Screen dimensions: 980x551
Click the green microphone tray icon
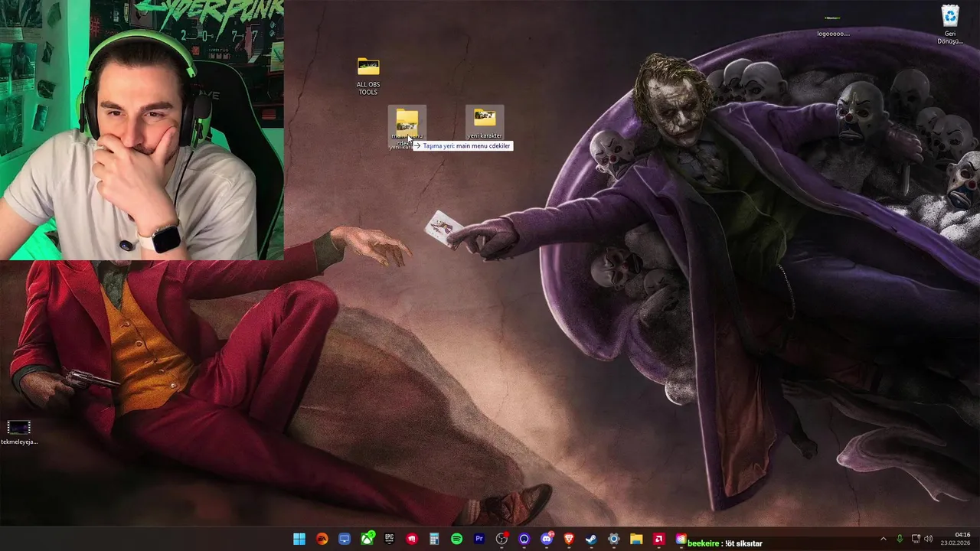pos(900,539)
